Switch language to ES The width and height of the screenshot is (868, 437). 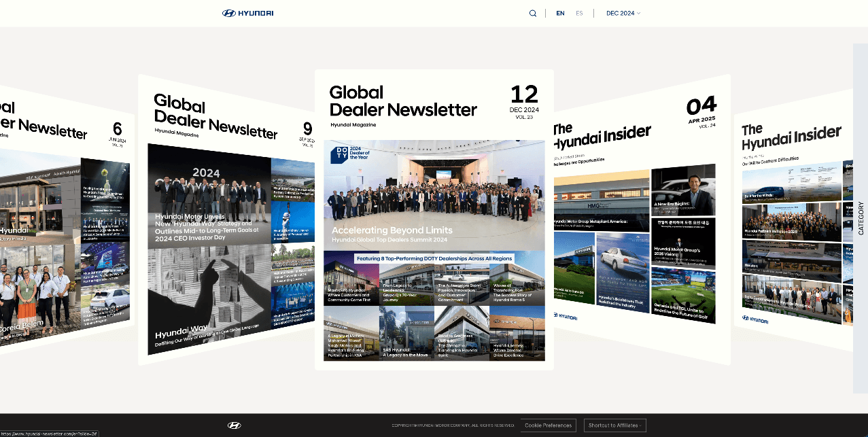(579, 13)
